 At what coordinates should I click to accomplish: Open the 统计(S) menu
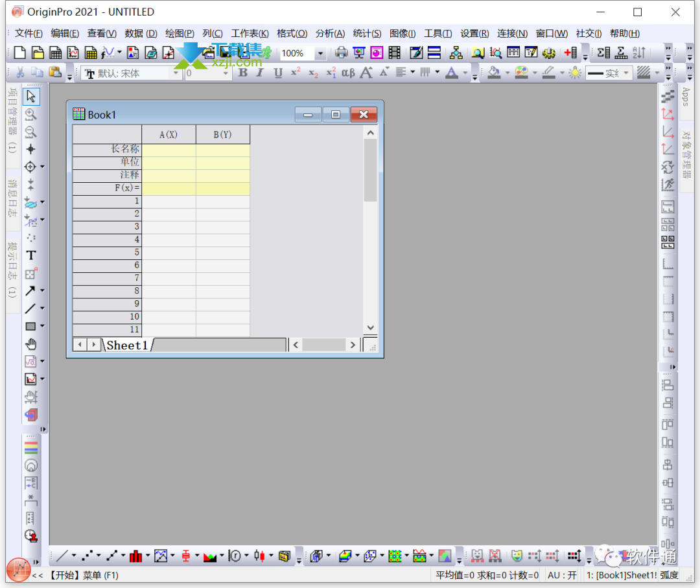[367, 34]
